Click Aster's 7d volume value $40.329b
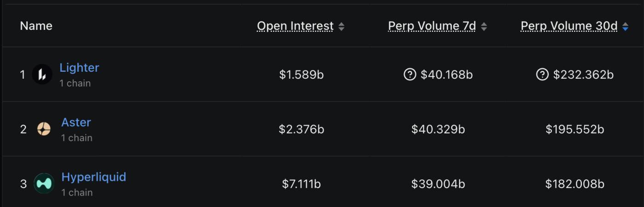This screenshot has height=207, width=644. (438, 129)
